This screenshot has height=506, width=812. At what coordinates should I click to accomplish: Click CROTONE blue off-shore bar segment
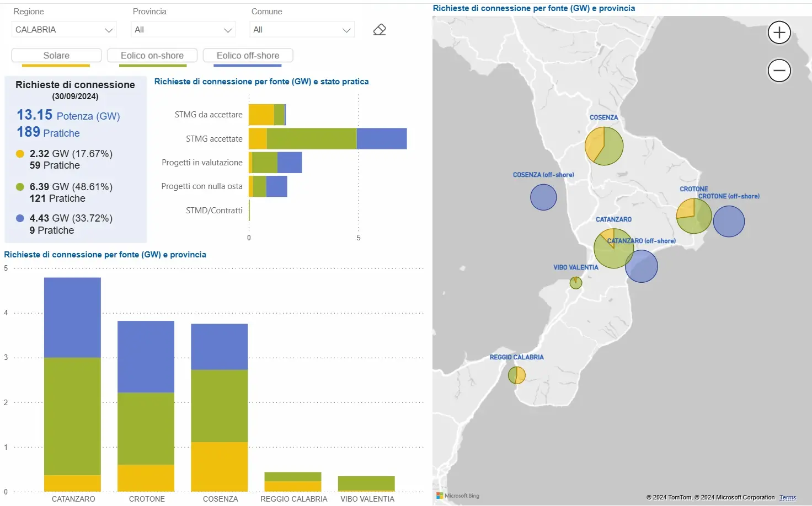pyautogui.click(x=146, y=357)
